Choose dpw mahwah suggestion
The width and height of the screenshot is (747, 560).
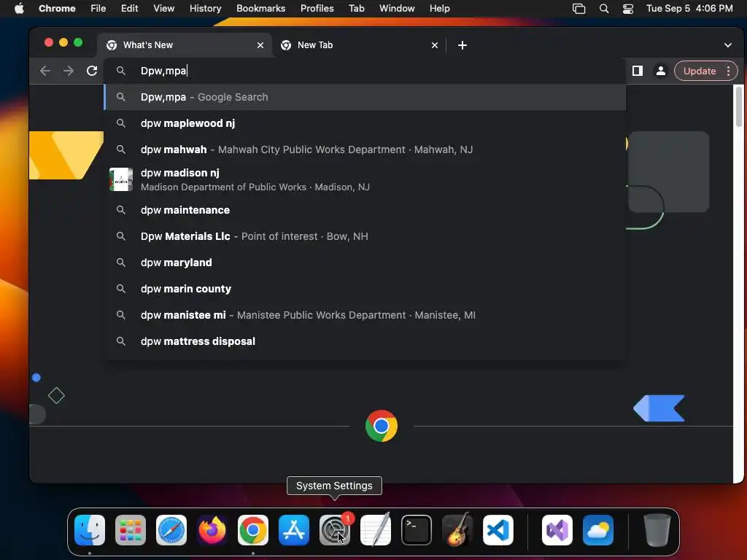365,149
